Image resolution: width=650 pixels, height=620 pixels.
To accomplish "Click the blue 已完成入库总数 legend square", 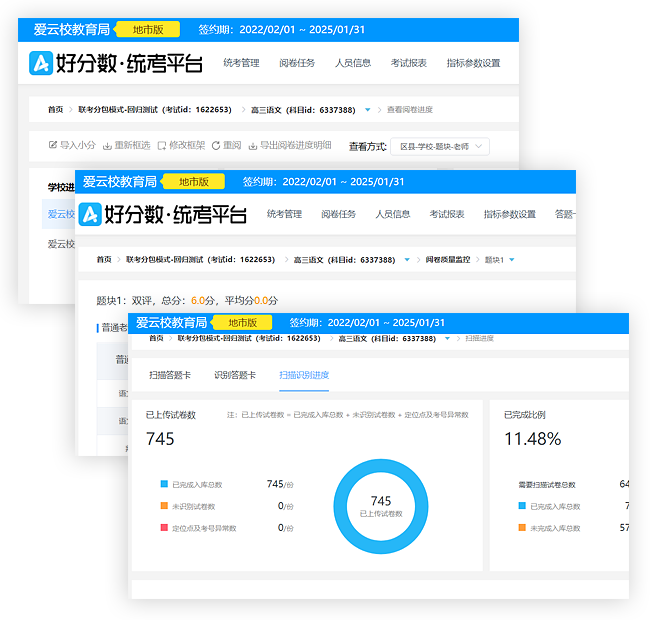I will (164, 484).
